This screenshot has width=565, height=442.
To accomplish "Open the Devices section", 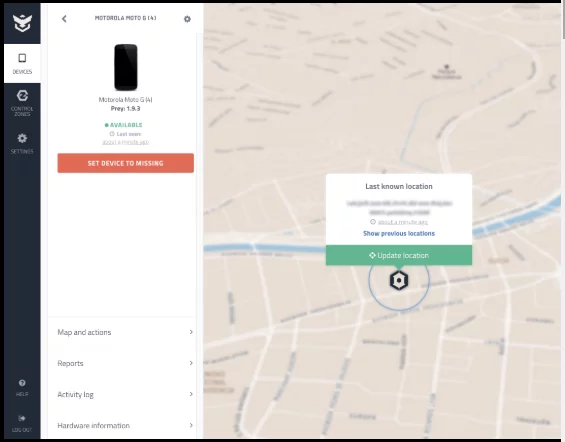I will 22,64.
